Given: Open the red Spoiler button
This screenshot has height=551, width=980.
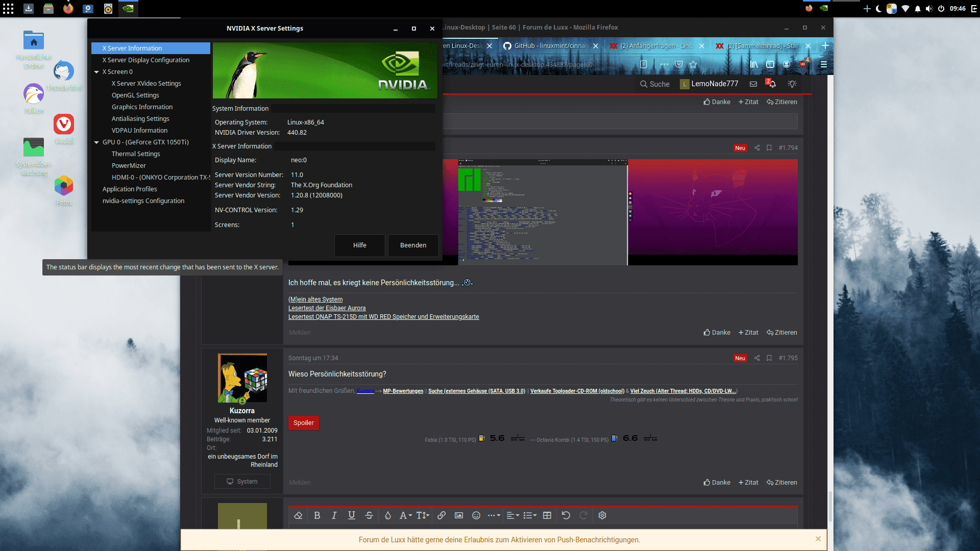Looking at the screenshot, I should tap(304, 423).
